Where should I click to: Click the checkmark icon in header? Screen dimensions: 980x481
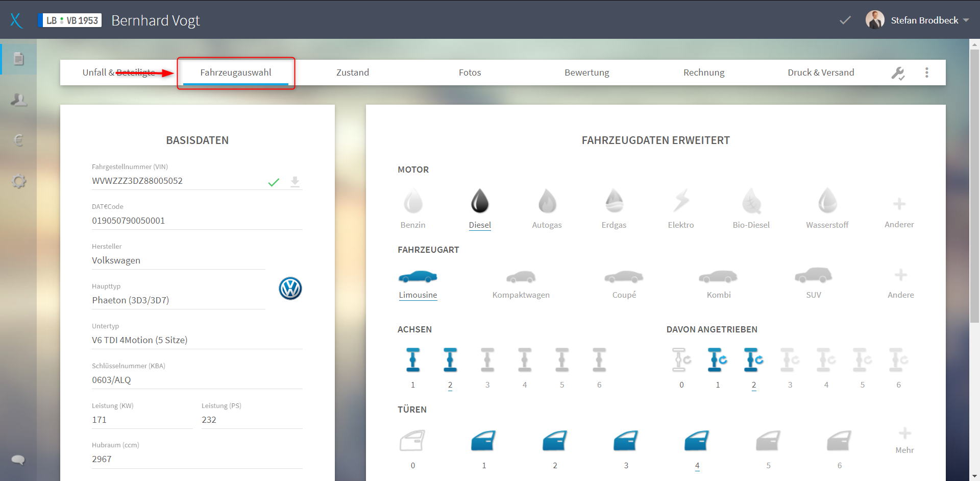(845, 20)
